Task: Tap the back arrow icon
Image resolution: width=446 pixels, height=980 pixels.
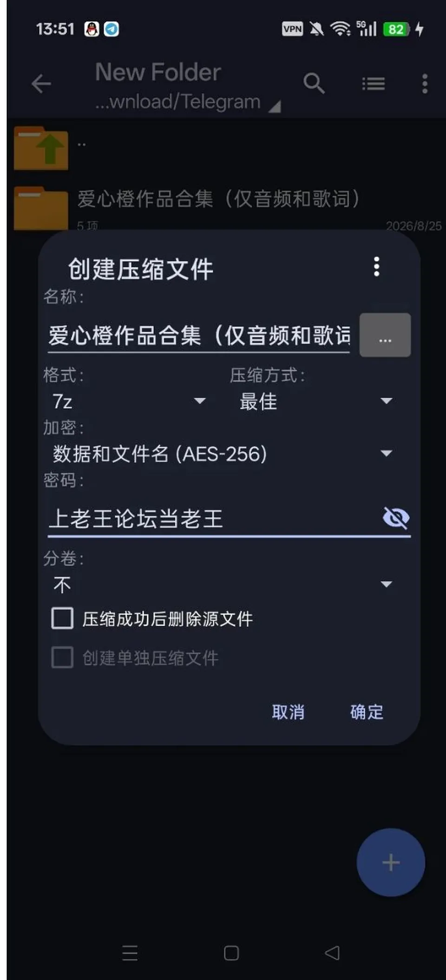Action: point(41,84)
